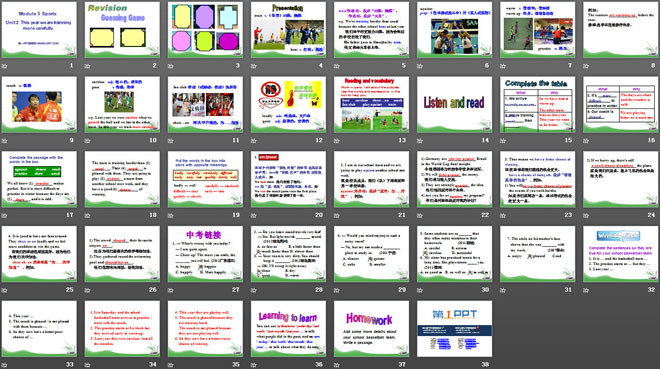
Task: Select slide 38 '第1PPT' thumbnail
Action: [455, 329]
